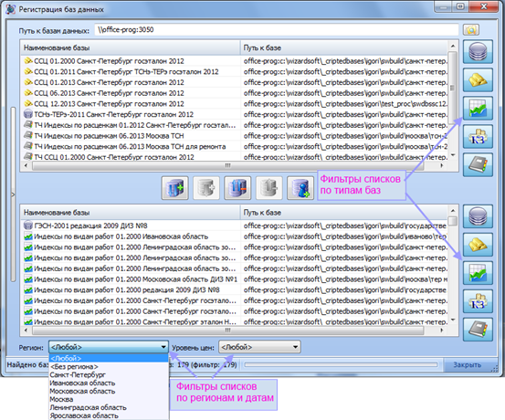Viewport: 505px width, 420px height.
Task: Click scroll down arrow of upper list
Action: click(x=453, y=155)
